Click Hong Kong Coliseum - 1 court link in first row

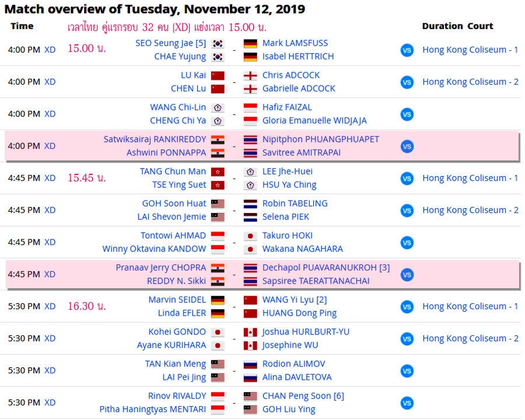click(470, 50)
